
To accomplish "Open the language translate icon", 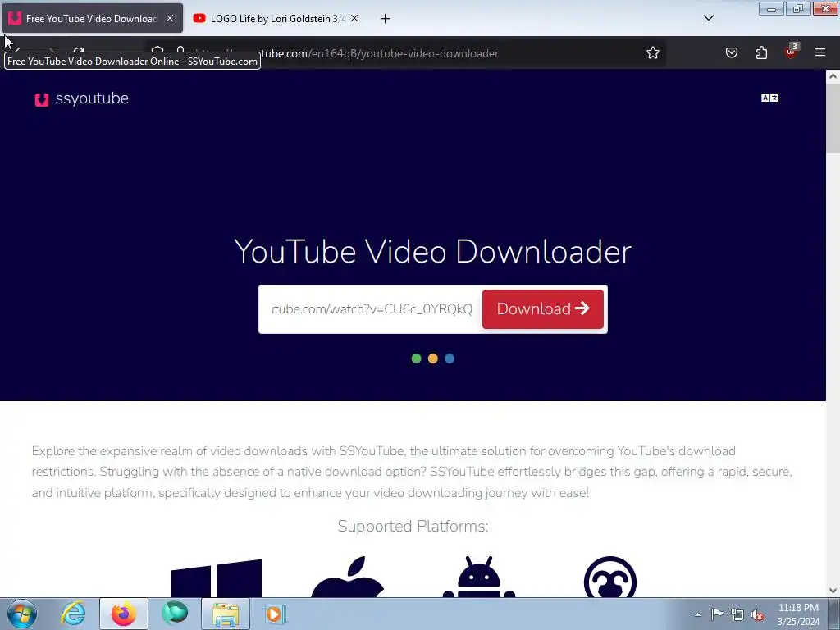I will (x=769, y=98).
